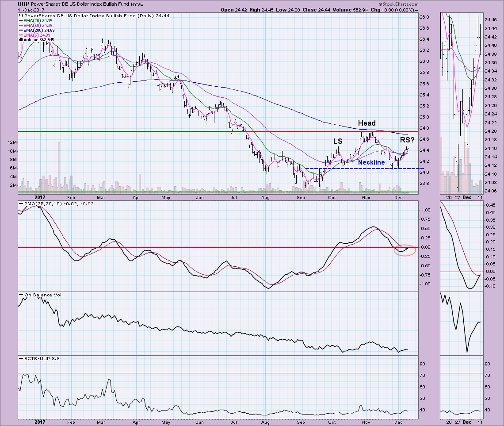Click the PMO(35,20,10) indicator label
504x426 pixels.
coord(56,204)
